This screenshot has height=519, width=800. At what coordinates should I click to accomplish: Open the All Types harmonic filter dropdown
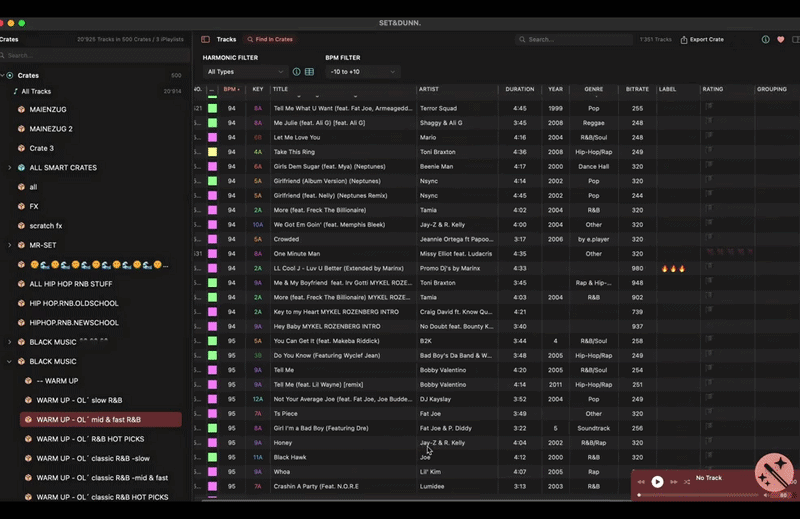[x=245, y=72]
